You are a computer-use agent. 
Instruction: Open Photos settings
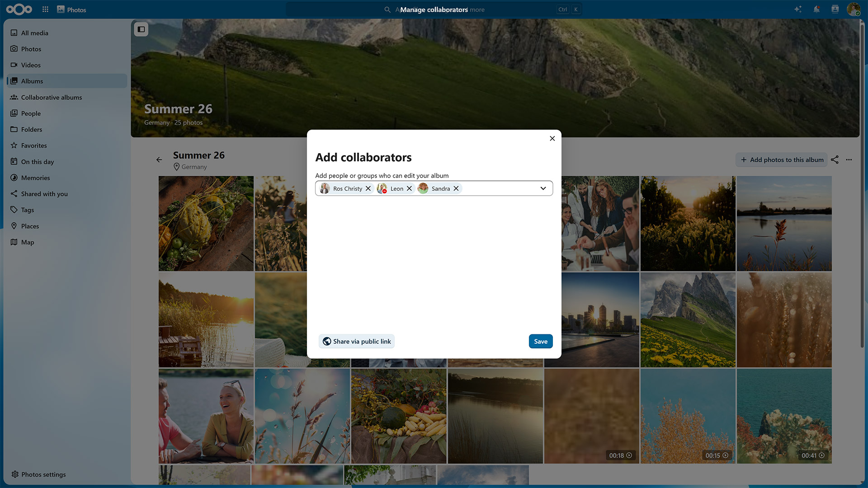67,474
